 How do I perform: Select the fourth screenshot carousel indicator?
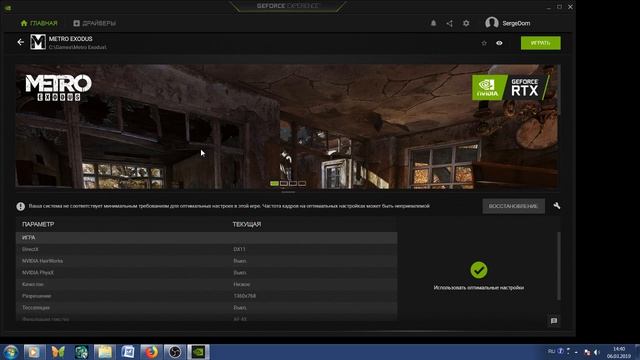(302, 184)
